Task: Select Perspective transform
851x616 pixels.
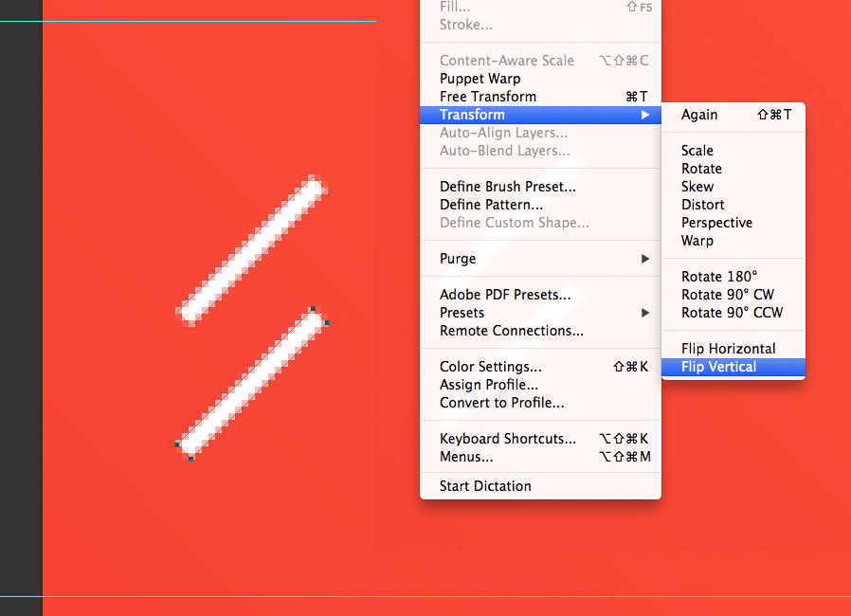Action: [x=716, y=222]
